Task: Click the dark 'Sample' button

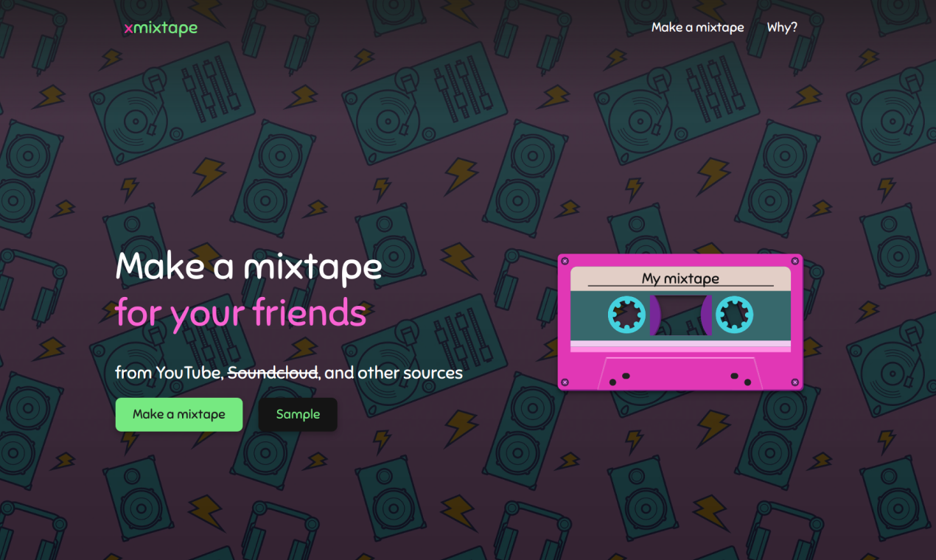Action: point(298,414)
